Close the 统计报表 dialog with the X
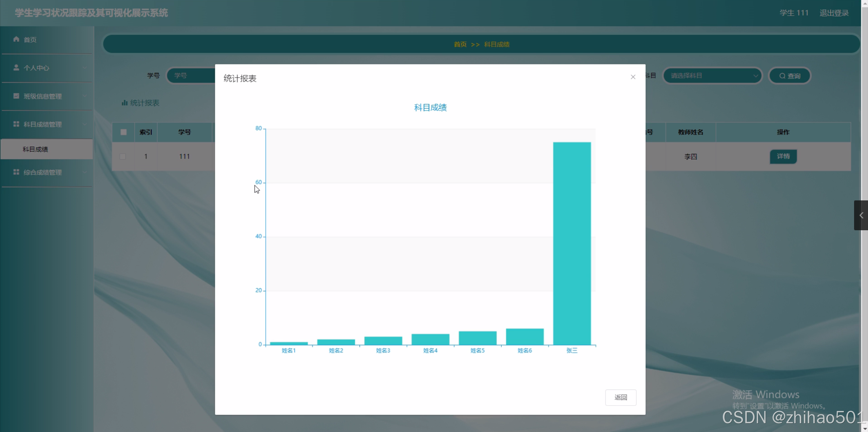868x432 pixels. pos(633,77)
